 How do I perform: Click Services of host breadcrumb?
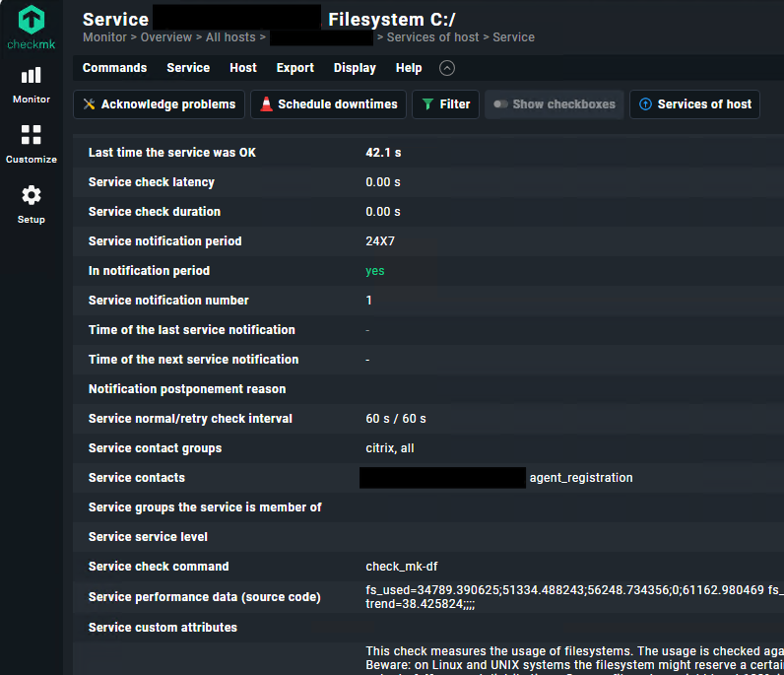pos(432,37)
